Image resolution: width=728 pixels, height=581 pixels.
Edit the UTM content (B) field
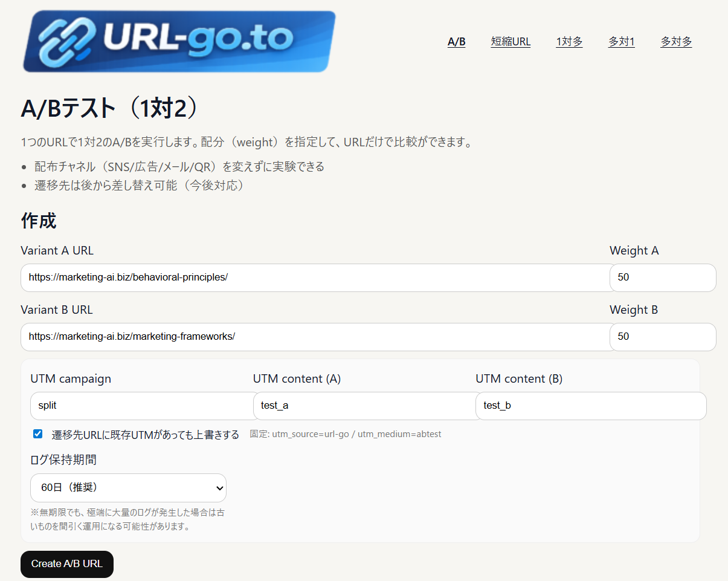click(590, 406)
